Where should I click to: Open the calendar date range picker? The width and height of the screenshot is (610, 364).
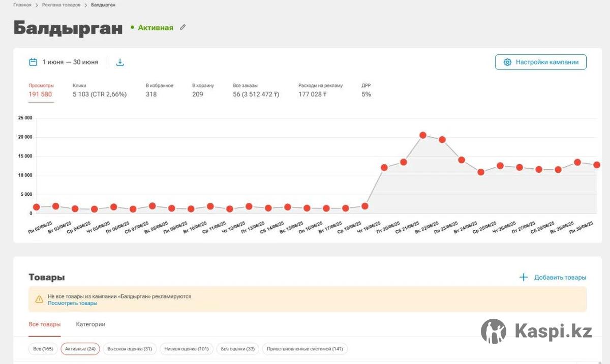point(33,62)
